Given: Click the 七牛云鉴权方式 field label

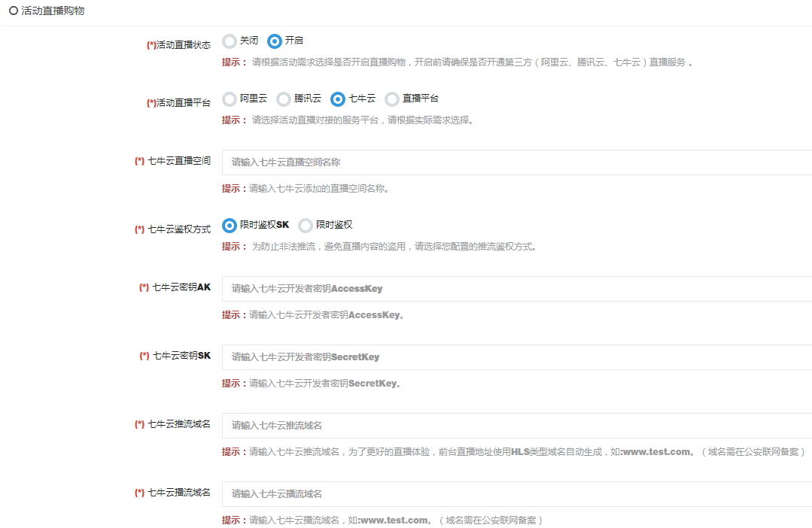Looking at the screenshot, I should tap(173, 229).
